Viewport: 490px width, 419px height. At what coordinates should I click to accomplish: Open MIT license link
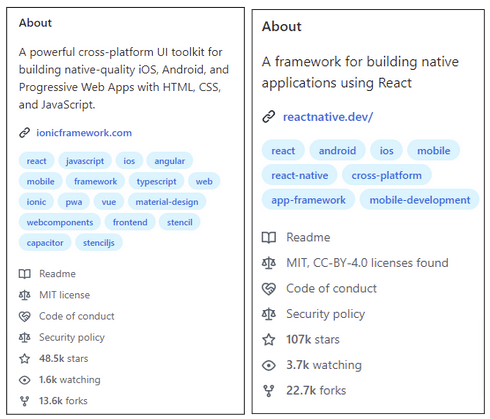pyautogui.click(x=64, y=295)
